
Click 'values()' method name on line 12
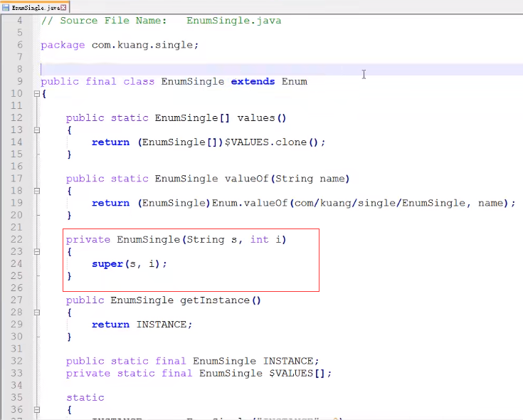(262, 118)
